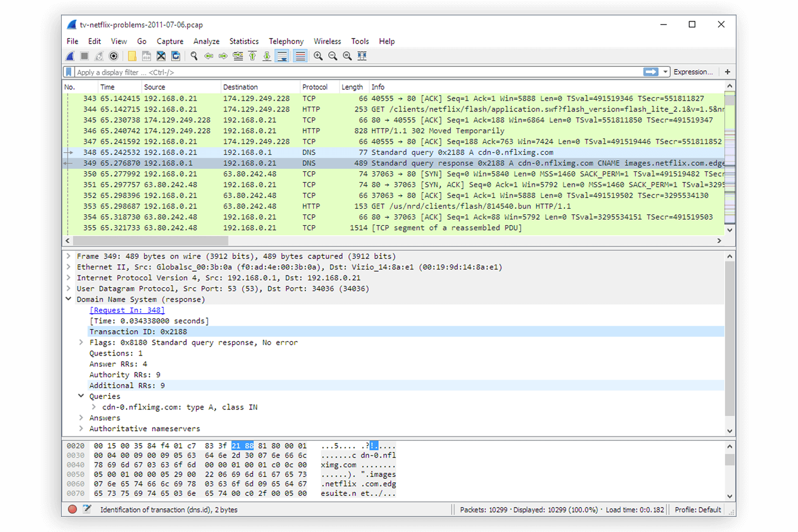Viewport: 798px width, 532px height.
Task: Open the Capture menu
Action: point(170,41)
